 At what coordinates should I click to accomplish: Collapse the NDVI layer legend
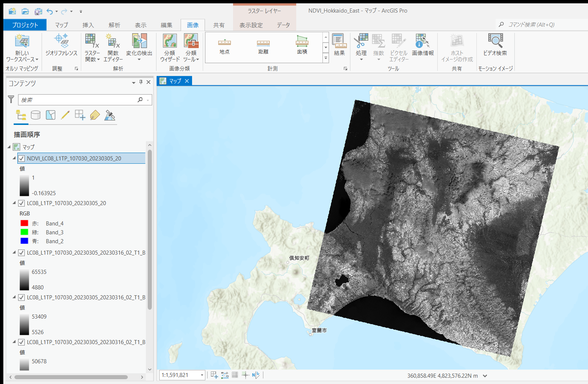[14, 158]
